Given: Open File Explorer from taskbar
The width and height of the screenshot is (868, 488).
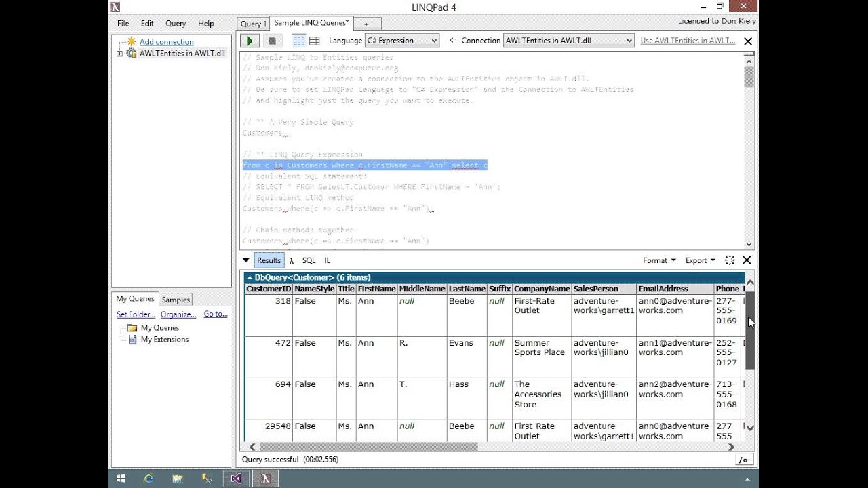Looking at the screenshot, I should coord(178,479).
